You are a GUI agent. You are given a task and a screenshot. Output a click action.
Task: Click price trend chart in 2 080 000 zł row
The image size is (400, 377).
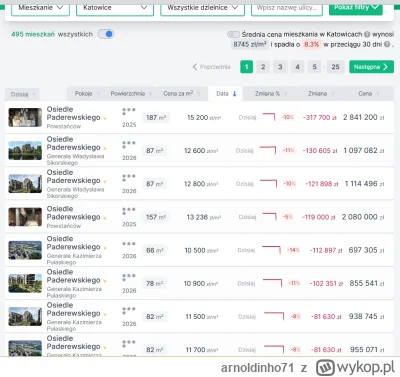tap(270, 216)
